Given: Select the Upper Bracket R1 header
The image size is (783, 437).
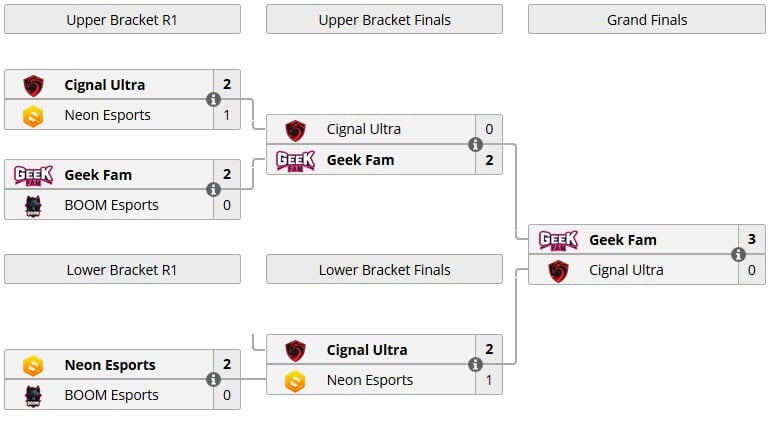Looking at the screenshot, I should tap(122, 20).
